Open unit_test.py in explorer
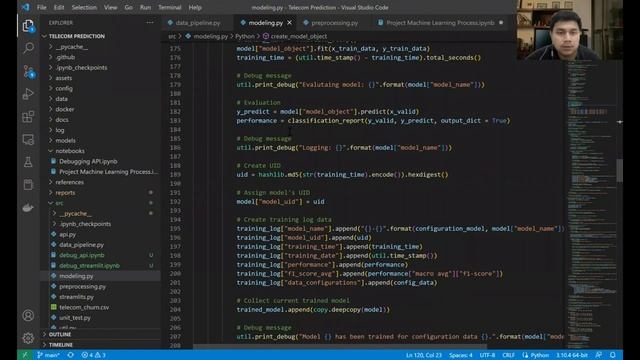This screenshot has width=640, height=360. tap(75, 318)
